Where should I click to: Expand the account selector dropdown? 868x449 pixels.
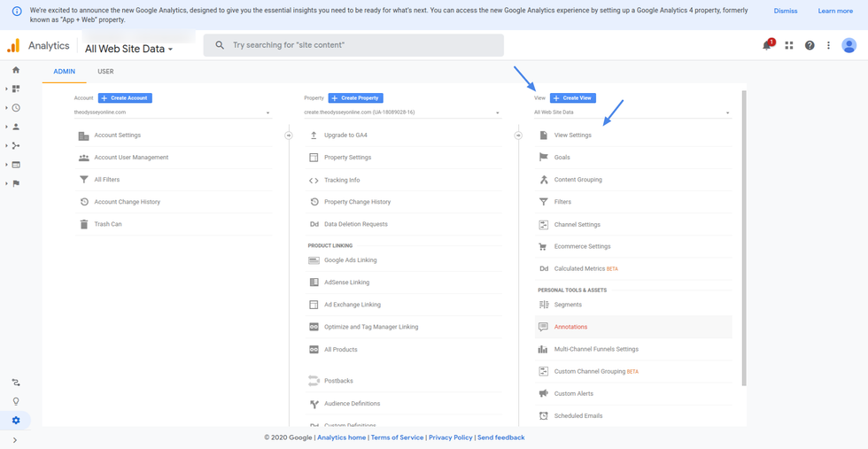pos(173,112)
